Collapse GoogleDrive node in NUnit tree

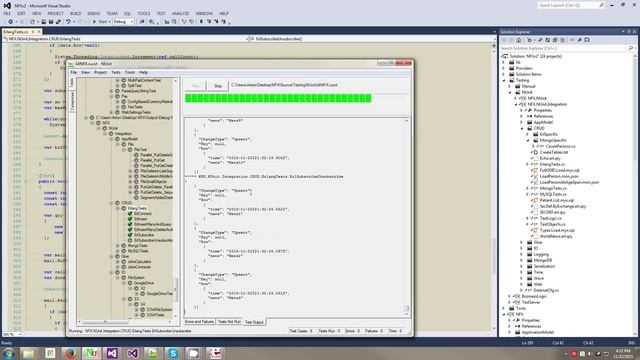point(124,283)
